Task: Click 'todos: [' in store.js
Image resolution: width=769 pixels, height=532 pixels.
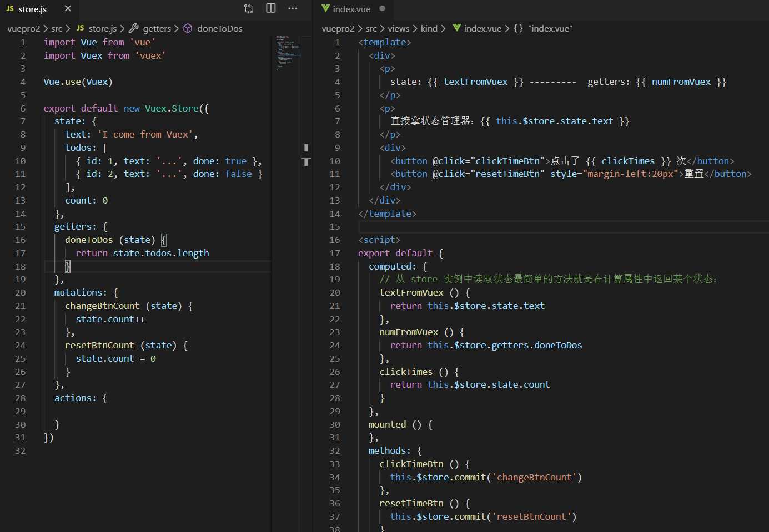Action: (86, 148)
